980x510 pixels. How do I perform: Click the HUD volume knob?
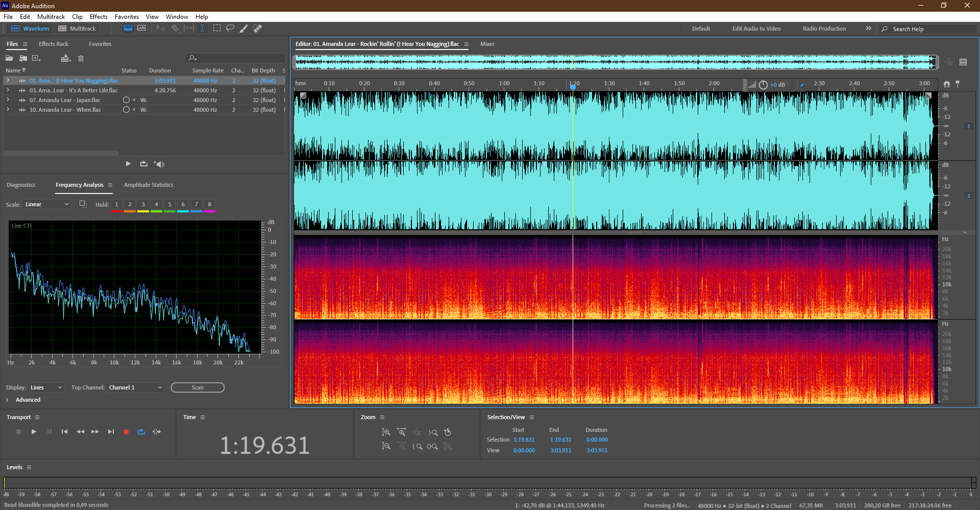763,85
